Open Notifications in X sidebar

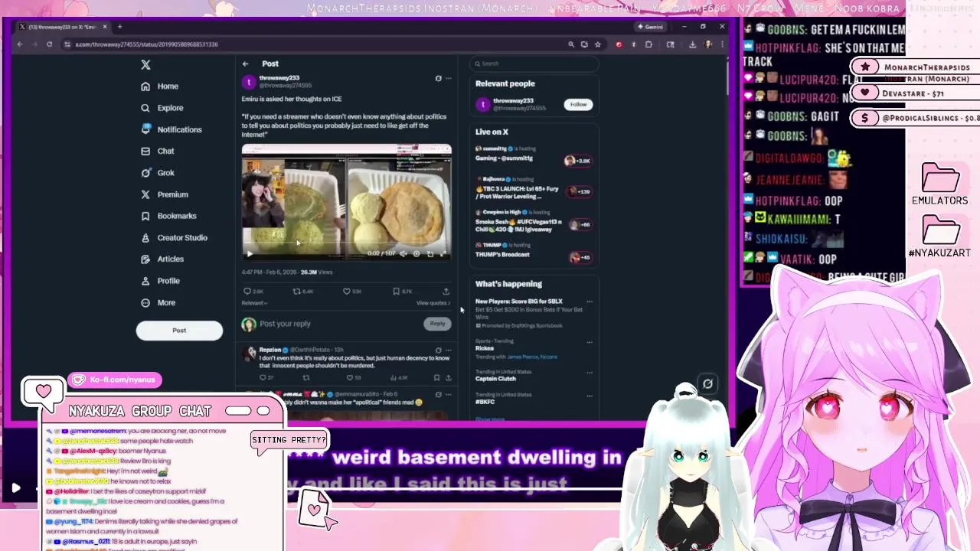click(171, 129)
